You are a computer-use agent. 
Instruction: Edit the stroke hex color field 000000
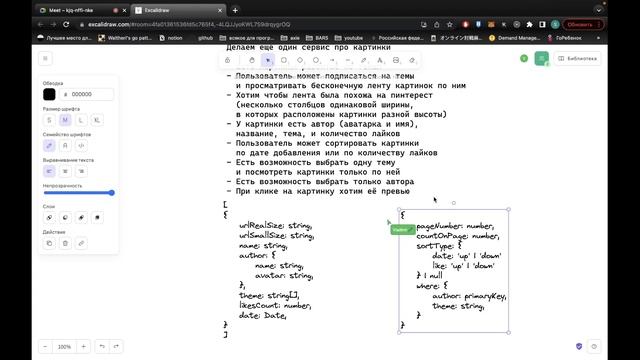(87, 94)
